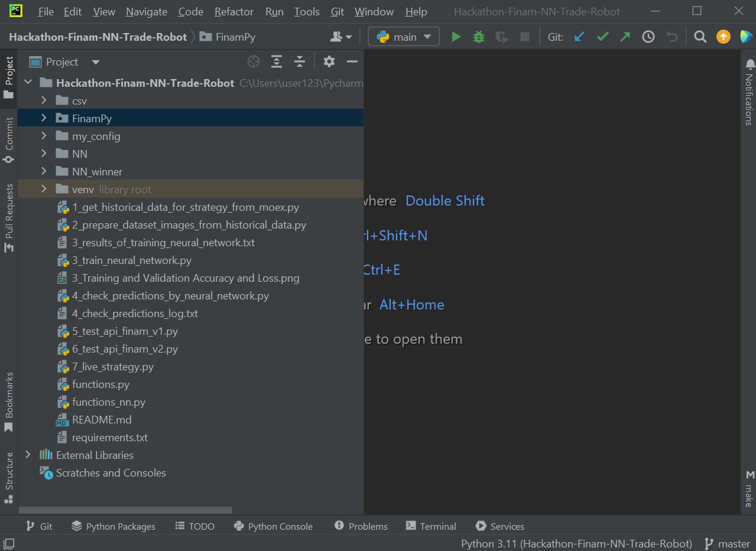Image resolution: width=756 pixels, height=551 pixels.
Task: Rollback changes with undo arrow icon
Action: 671,37
